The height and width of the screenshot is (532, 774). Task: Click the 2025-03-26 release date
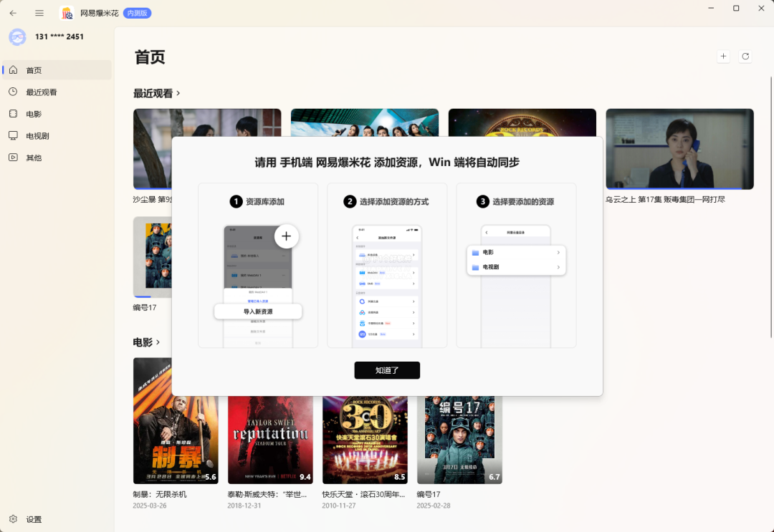coord(150,506)
